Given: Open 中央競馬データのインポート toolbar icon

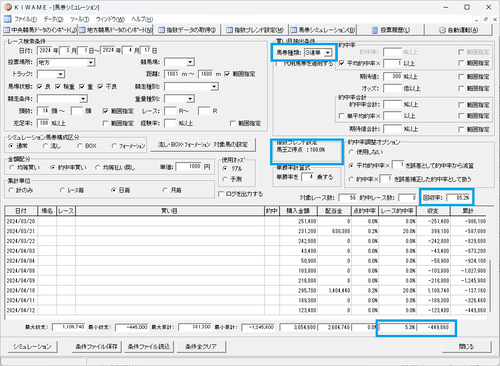Looking at the screenshot, I should tap(7, 30).
